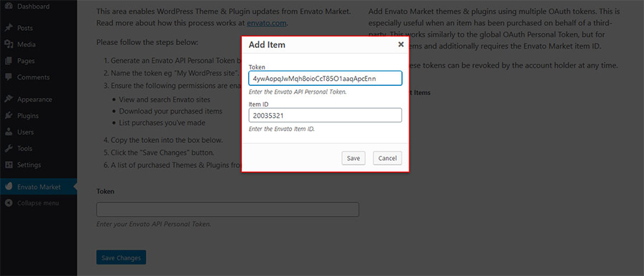Click the 'Item ID' label in dialog
The height and width of the screenshot is (276, 644).
coord(258,104)
